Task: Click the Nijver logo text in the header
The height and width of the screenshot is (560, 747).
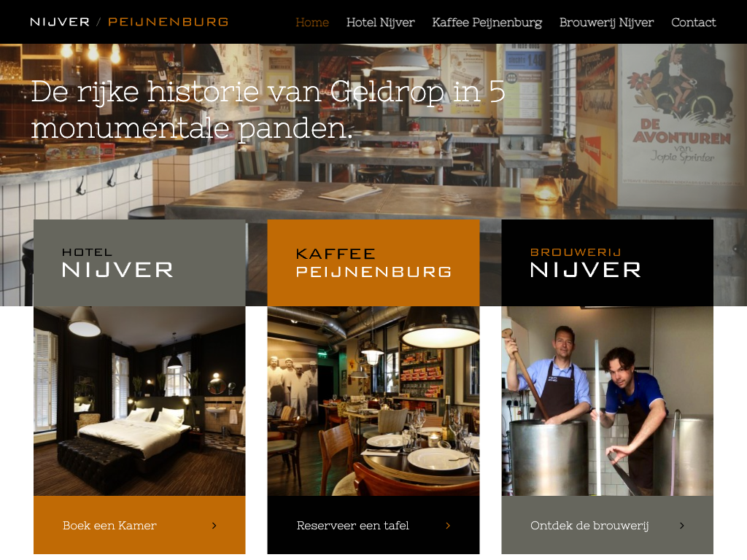Action: (x=60, y=22)
